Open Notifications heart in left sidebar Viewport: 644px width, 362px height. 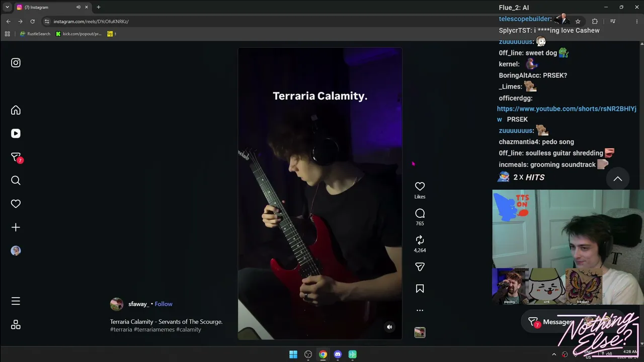(x=16, y=204)
